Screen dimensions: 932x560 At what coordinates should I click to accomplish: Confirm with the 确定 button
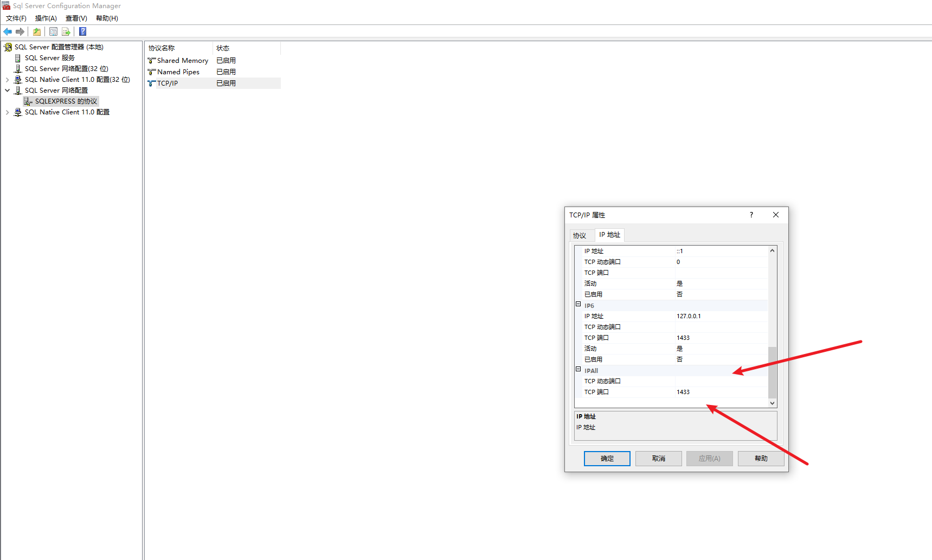(x=607, y=459)
